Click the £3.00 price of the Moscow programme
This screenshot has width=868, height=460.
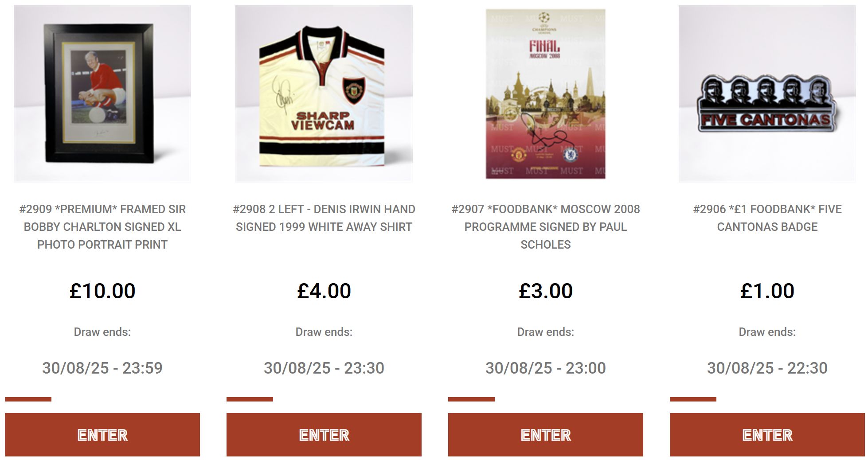pyautogui.click(x=546, y=291)
